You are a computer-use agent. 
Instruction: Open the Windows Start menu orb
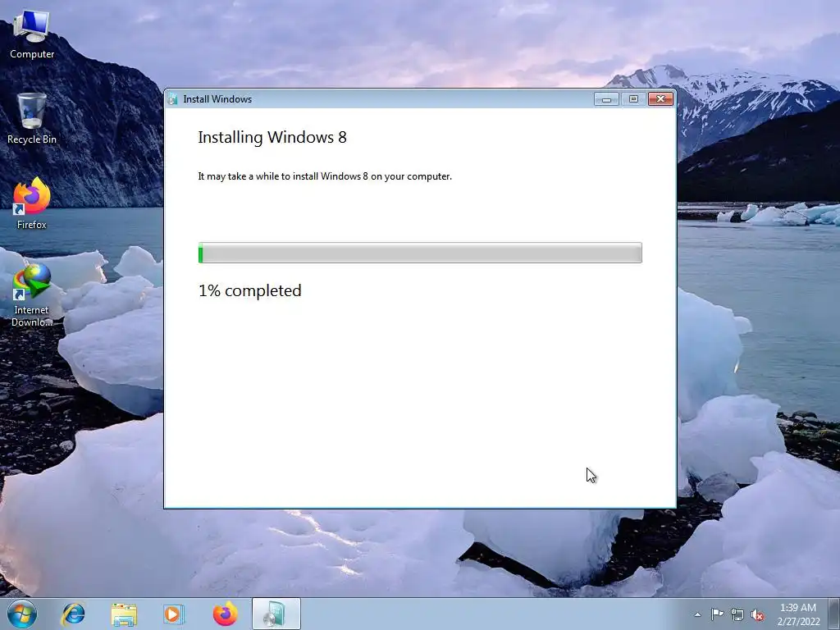point(22,614)
